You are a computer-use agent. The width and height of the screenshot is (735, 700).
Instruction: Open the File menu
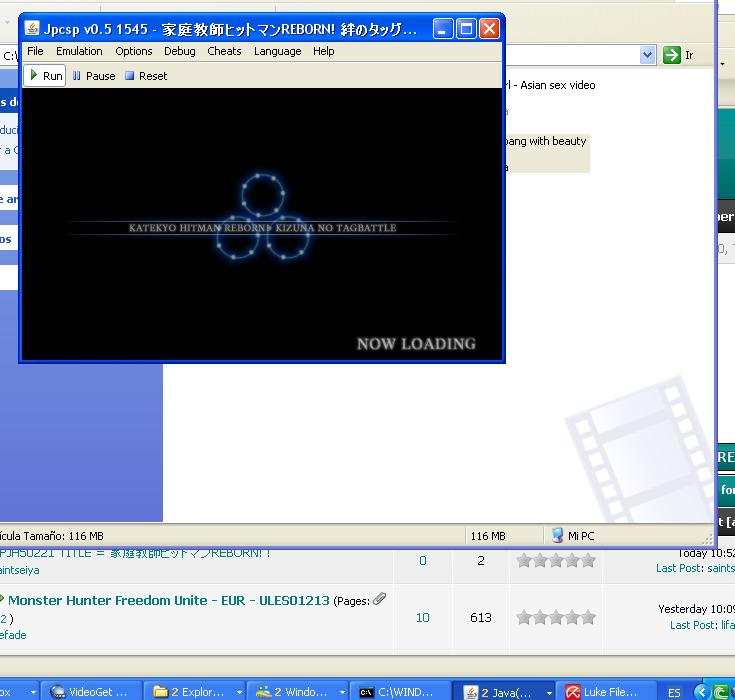coord(35,51)
